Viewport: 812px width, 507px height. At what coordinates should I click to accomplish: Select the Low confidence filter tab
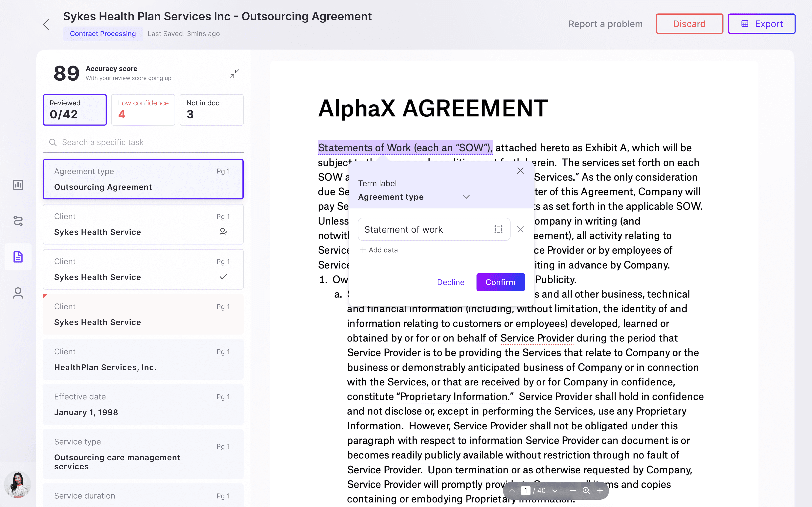coord(143,110)
